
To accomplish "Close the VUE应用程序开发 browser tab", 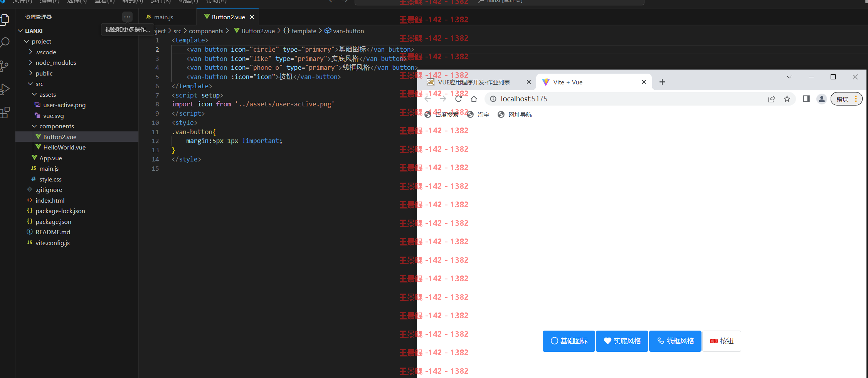I will click(x=529, y=82).
